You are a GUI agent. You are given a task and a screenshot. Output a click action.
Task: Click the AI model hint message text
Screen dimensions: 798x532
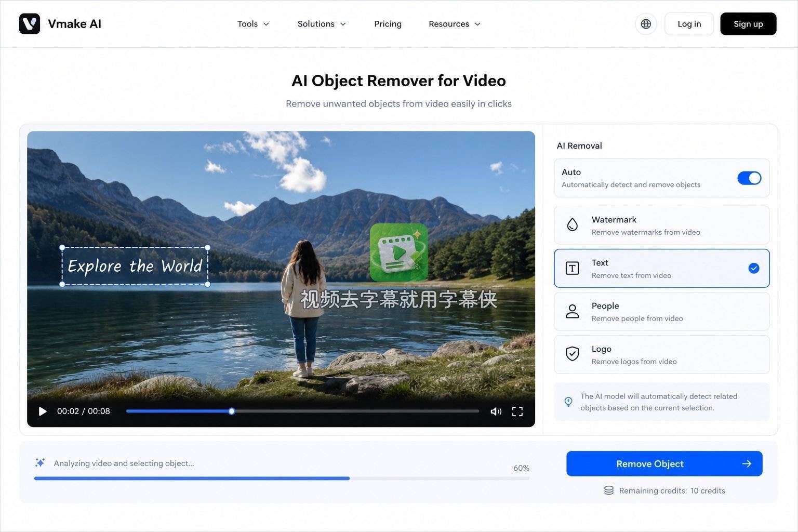click(659, 402)
